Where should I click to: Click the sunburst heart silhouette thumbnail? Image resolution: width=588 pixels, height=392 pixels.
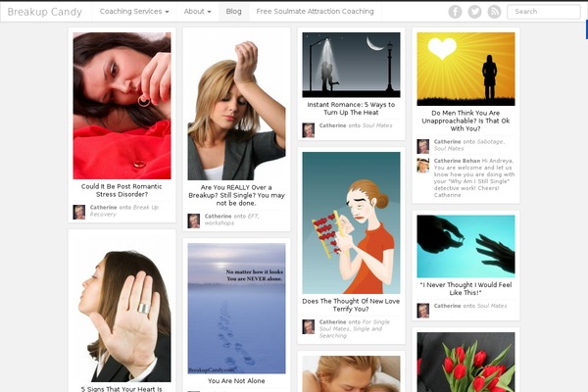click(466, 69)
